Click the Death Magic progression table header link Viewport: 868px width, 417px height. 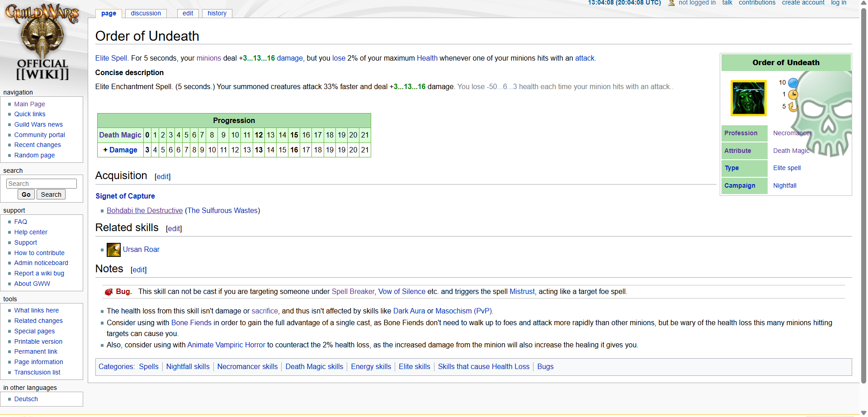(x=120, y=135)
